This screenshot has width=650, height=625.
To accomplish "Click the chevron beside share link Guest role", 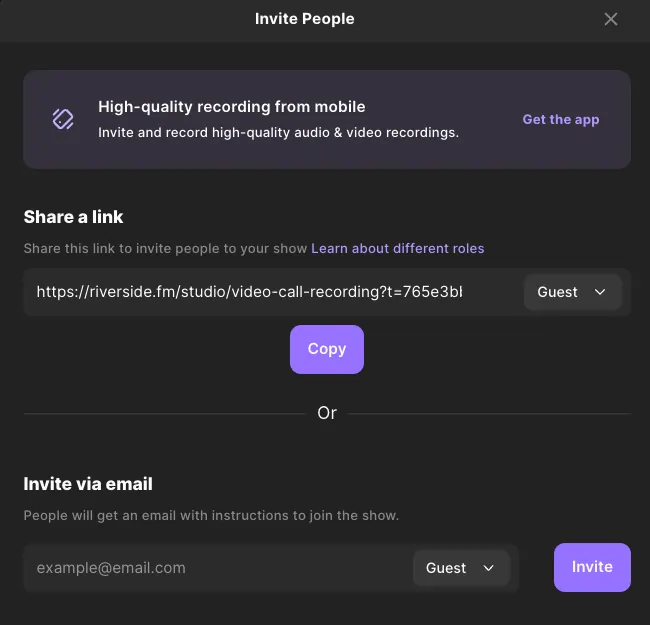I will pos(600,292).
